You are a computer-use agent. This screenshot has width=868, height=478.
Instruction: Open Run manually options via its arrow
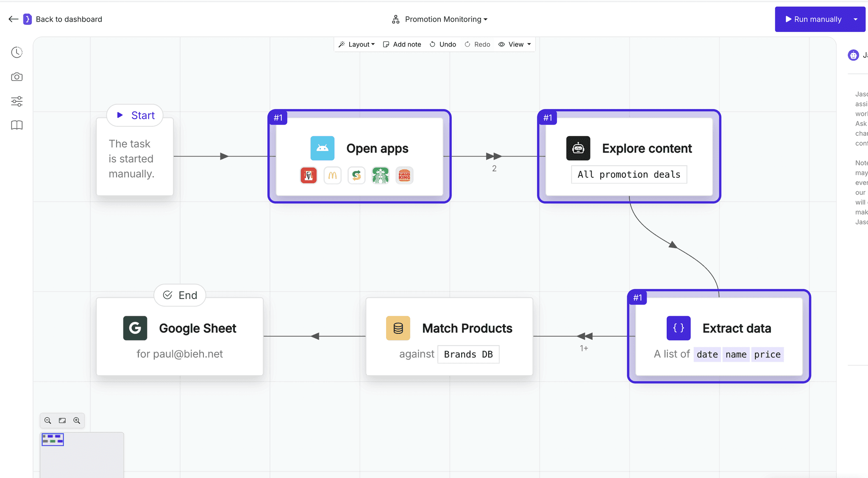pyautogui.click(x=856, y=19)
